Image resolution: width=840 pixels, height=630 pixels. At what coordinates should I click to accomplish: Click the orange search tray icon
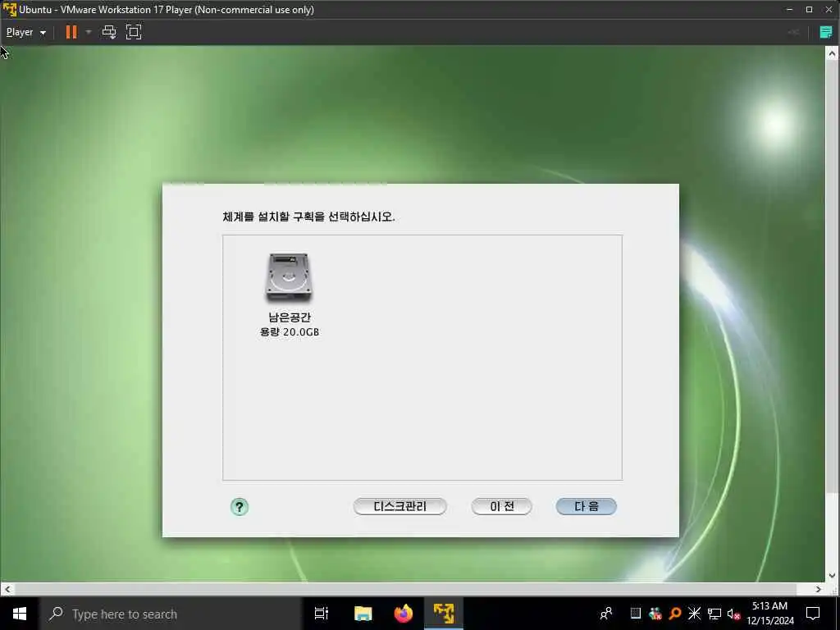coord(675,614)
